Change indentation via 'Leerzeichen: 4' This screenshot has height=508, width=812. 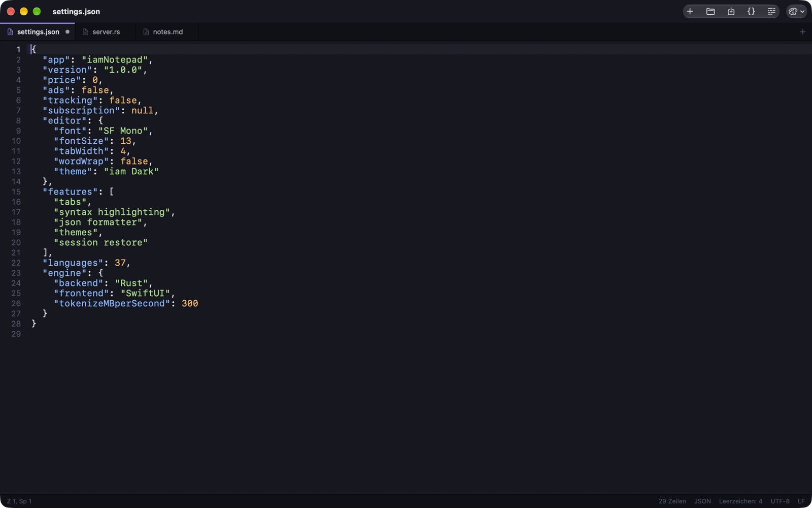740,501
